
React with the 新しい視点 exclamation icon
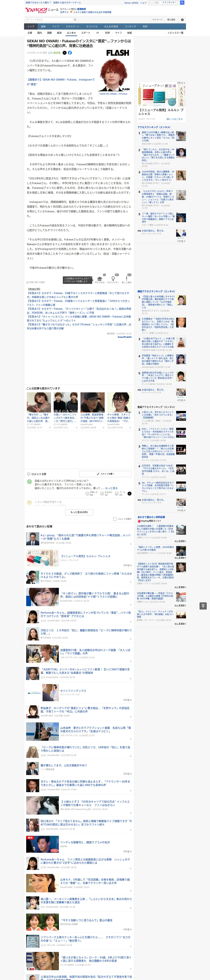point(127,279)
